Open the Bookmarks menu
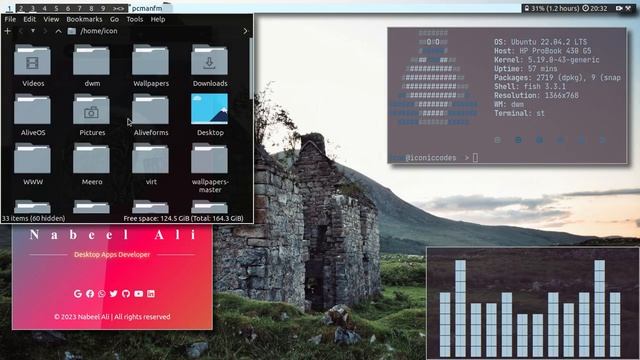The width and height of the screenshot is (640, 360). pyautogui.click(x=84, y=19)
